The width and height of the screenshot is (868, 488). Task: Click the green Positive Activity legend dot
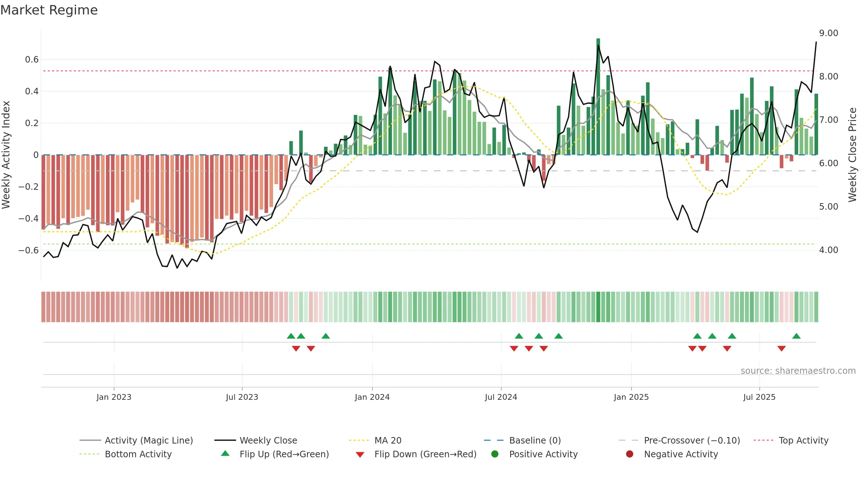click(x=495, y=454)
